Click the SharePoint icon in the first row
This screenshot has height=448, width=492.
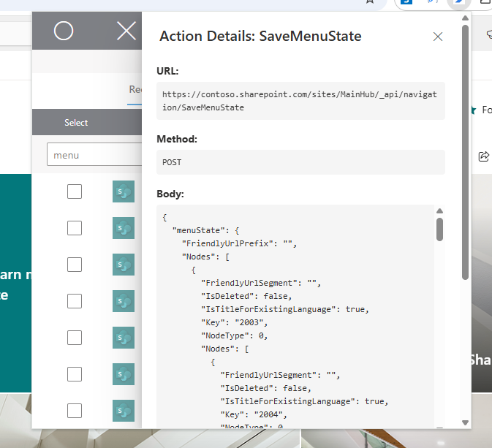123,191
